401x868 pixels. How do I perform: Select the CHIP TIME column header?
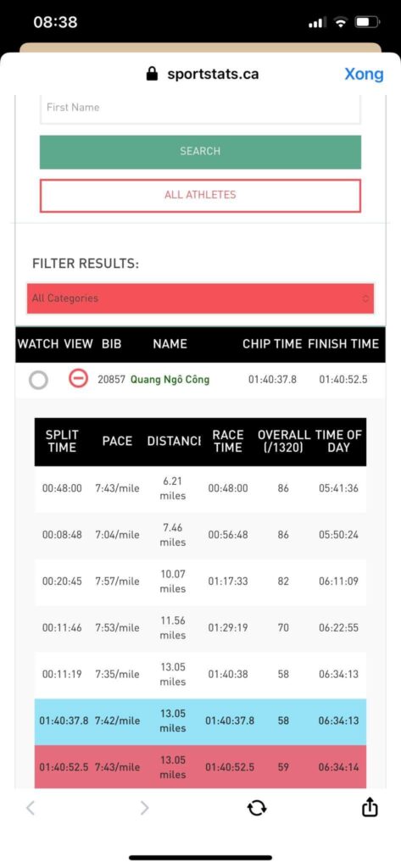point(272,344)
